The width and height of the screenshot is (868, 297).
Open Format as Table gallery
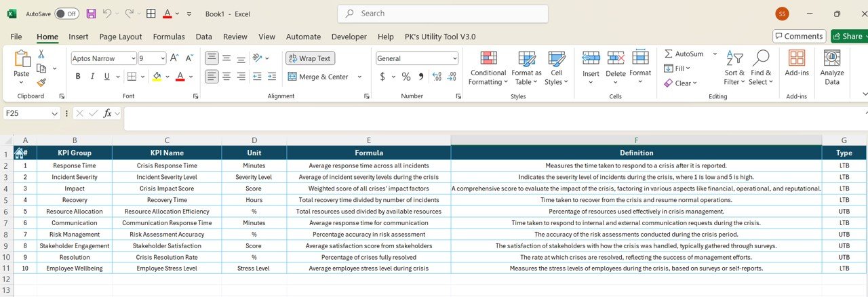tap(526, 68)
